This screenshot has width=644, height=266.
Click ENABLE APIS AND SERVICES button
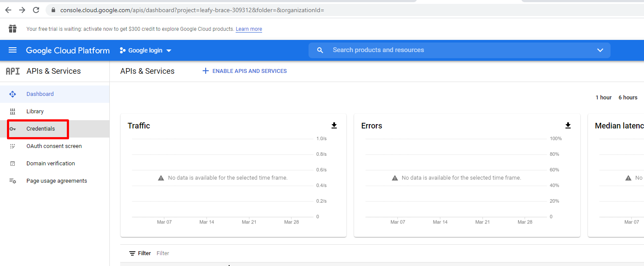(245, 71)
